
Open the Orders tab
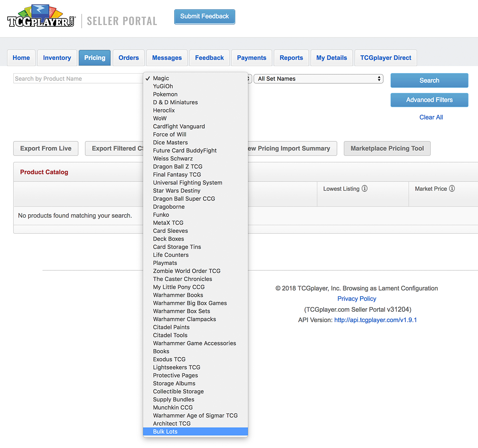pyautogui.click(x=129, y=58)
